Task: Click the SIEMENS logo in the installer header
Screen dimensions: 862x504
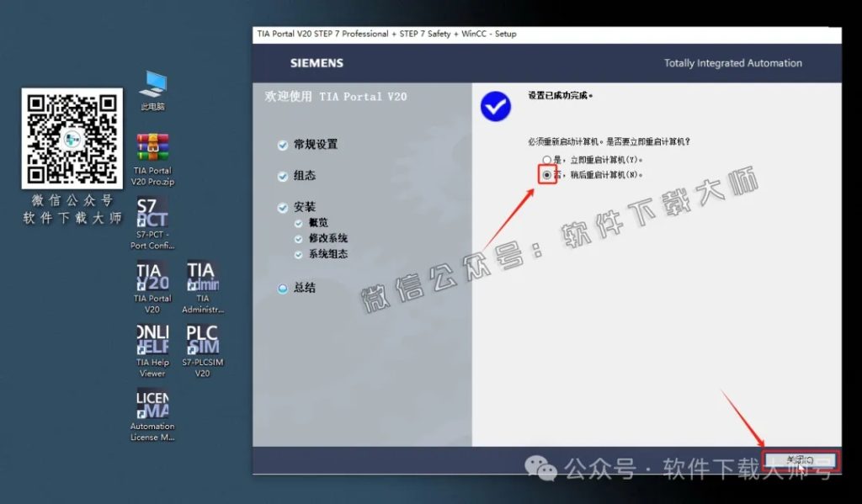Action: 318,62
